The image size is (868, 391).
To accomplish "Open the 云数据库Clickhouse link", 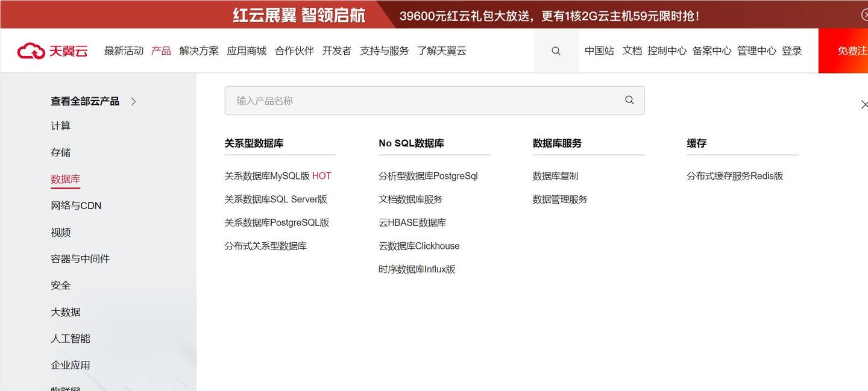I will pos(419,245).
